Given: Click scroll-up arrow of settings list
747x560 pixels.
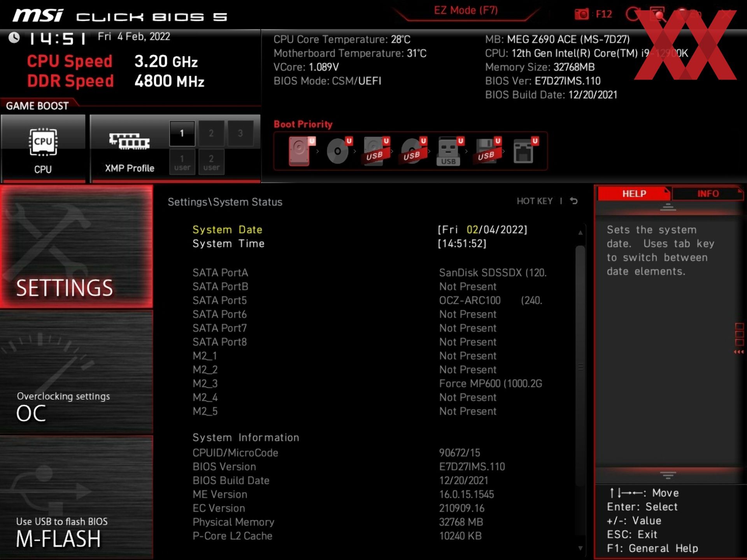Looking at the screenshot, I should (x=580, y=233).
